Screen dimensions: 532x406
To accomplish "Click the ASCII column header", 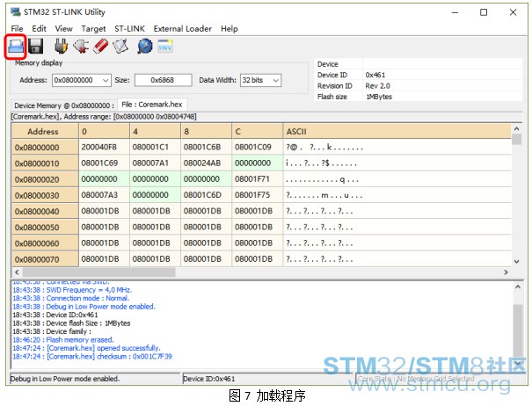I will 397,132.
